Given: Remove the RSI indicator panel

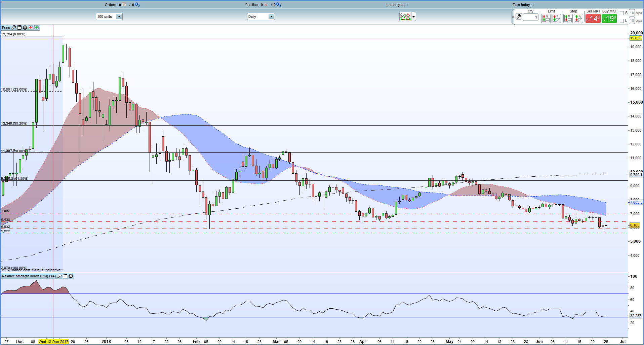Looking at the screenshot, I should [71, 276].
